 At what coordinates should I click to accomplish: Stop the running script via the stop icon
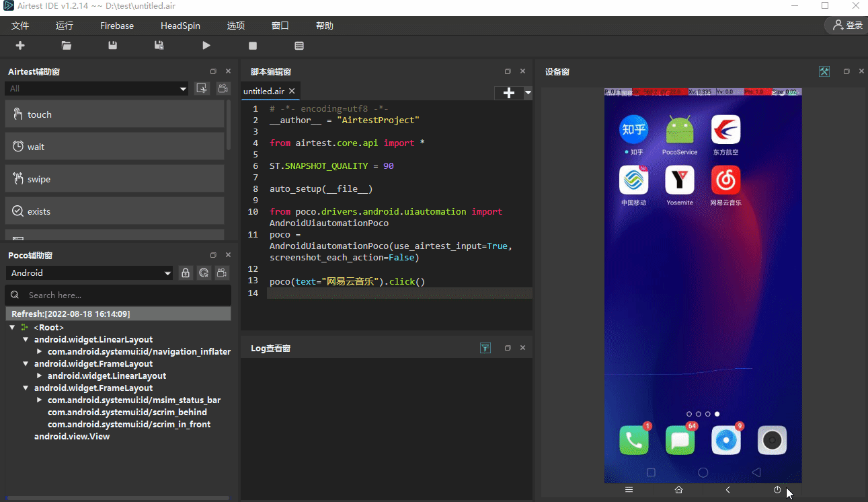253,46
